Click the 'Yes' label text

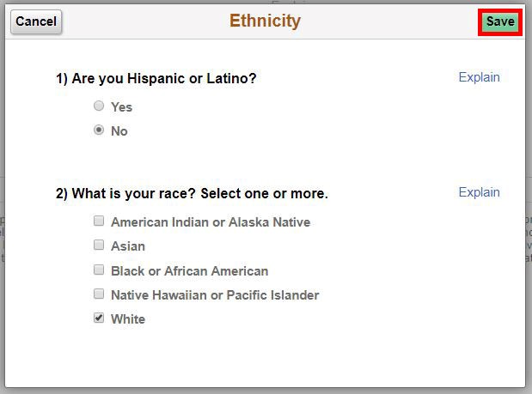click(121, 107)
